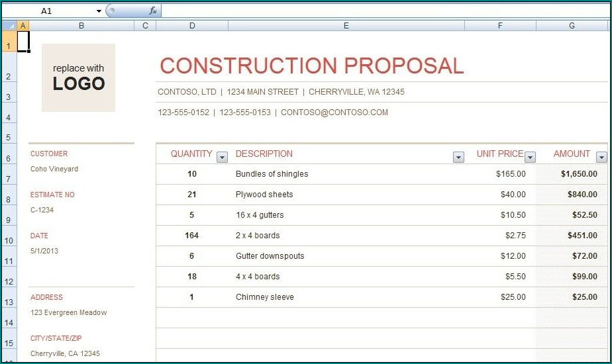Select row 1 header

coord(9,41)
